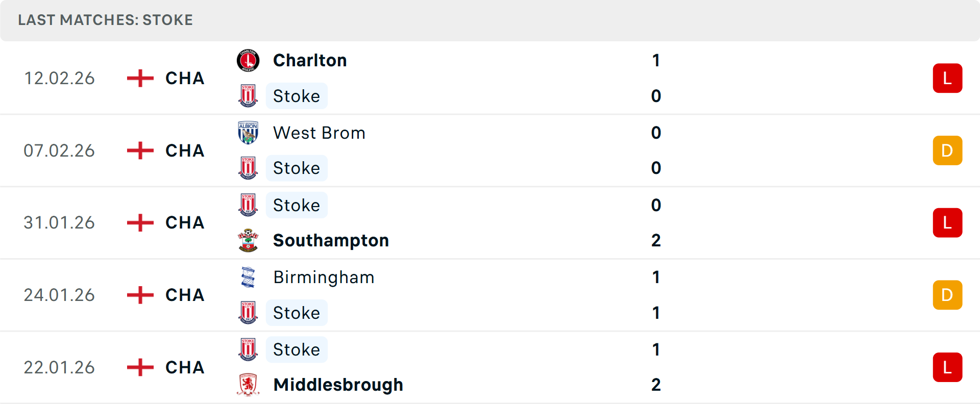
Task: Click the Charlton club crest
Action: point(248,60)
